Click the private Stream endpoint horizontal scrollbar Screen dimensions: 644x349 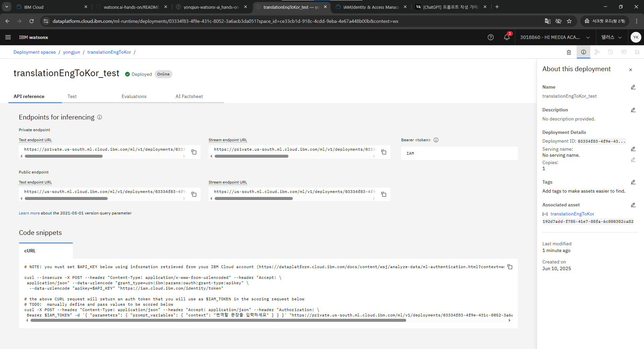(x=252, y=156)
